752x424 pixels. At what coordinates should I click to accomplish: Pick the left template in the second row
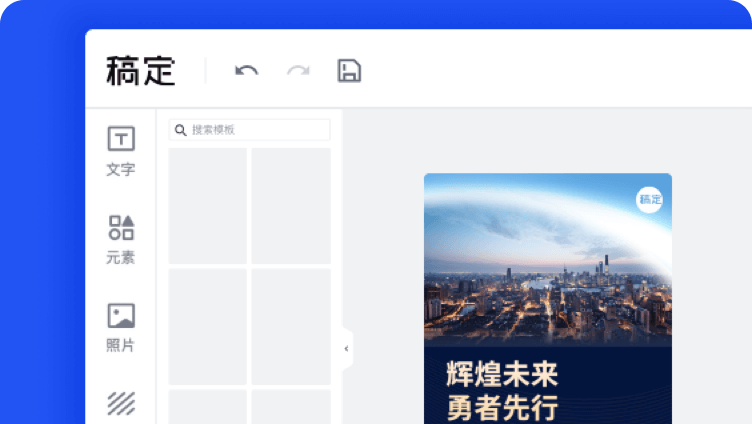(x=207, y=326)
